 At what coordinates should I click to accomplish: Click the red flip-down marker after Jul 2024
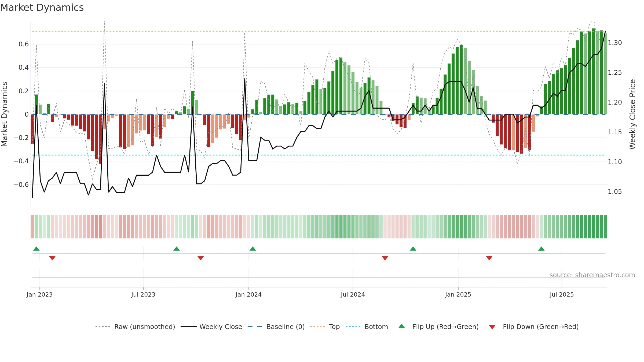coord(385,258)
